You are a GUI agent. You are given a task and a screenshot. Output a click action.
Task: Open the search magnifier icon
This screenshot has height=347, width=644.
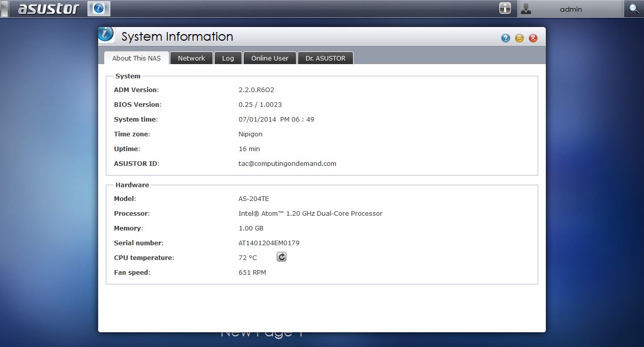tap(634, 9)
